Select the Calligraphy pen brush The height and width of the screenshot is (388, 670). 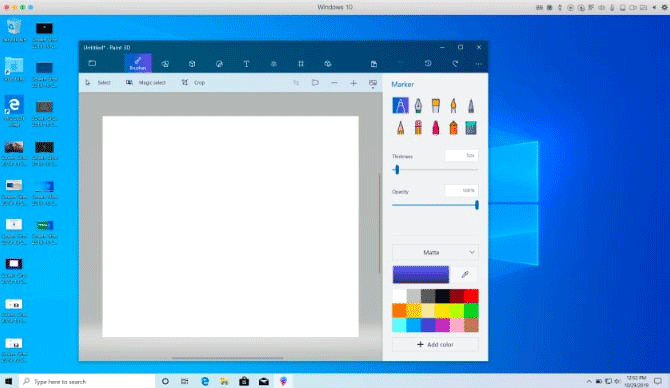coord(418,105)
